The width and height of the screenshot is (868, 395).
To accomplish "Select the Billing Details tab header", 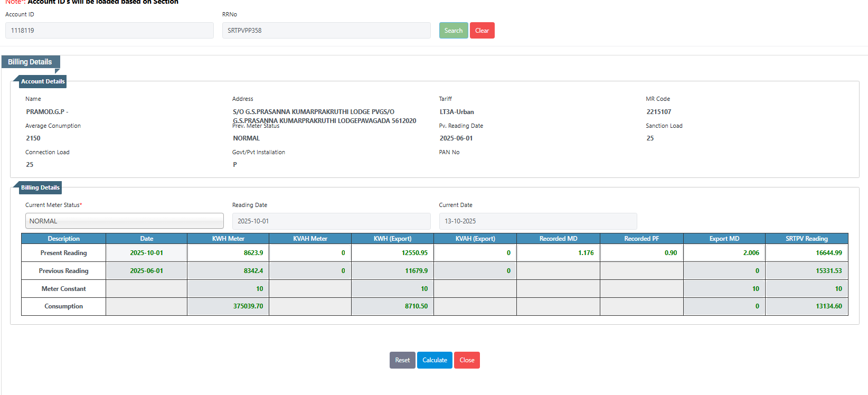I will (x=30, y=62).
